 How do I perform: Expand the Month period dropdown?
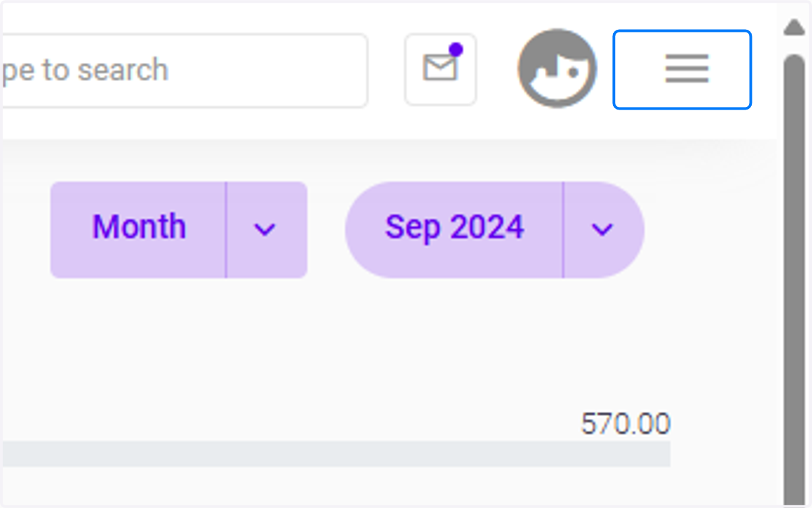click(267, 230)
